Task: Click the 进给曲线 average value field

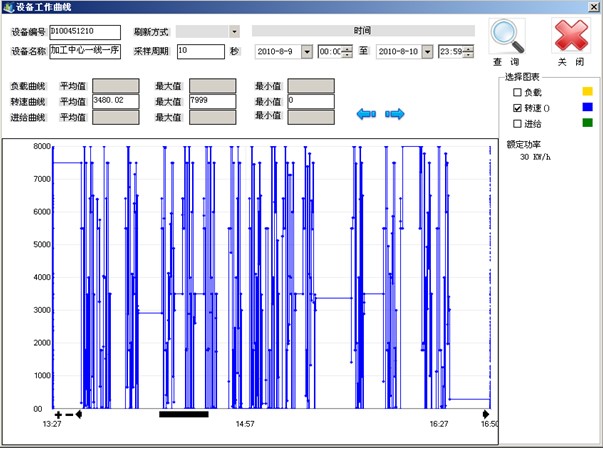Action: click(x=116, y=117)
